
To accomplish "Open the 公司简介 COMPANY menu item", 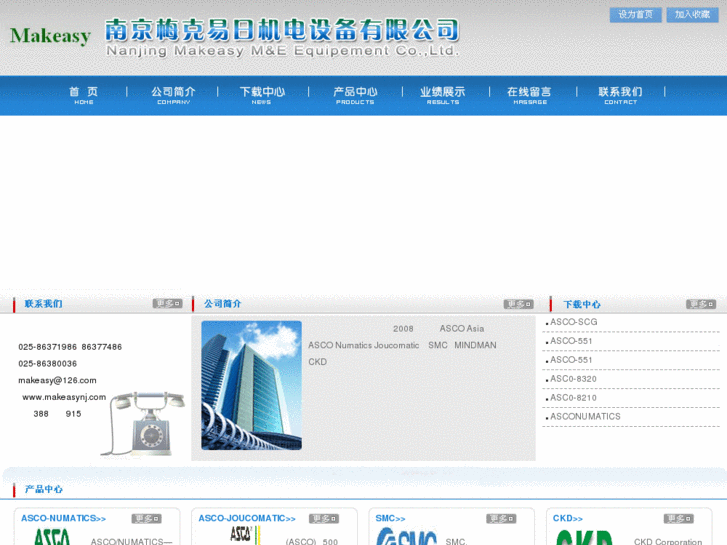I will point(173,95).
